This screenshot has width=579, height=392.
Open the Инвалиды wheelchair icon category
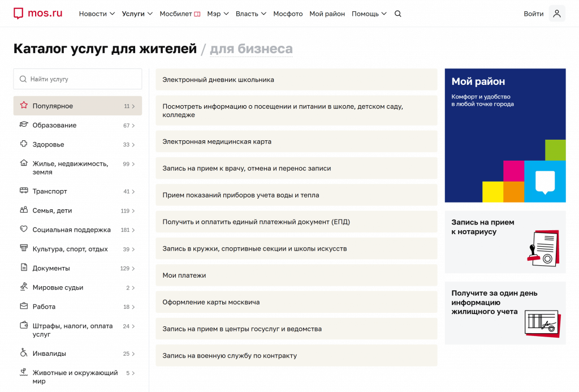click(24, 353)
